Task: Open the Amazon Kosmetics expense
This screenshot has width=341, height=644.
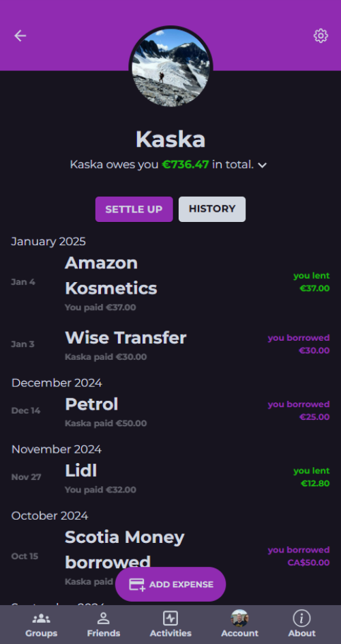Action: [x=170, y=283]
